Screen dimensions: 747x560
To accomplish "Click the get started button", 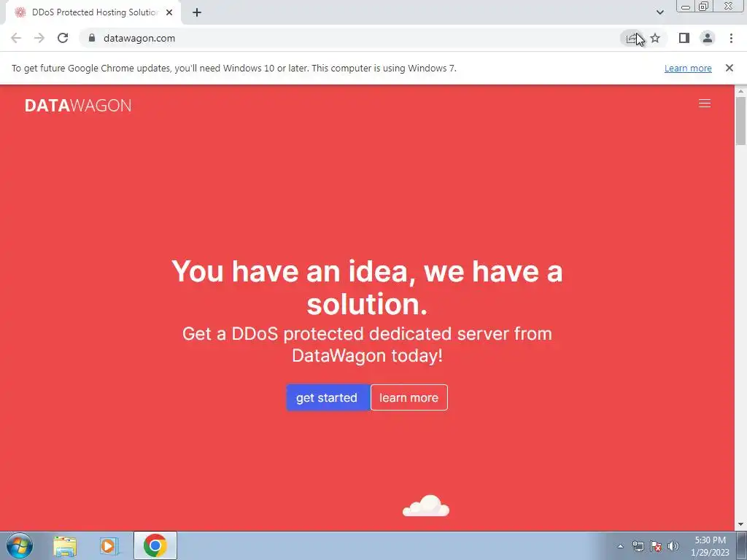I will [328, 397].
